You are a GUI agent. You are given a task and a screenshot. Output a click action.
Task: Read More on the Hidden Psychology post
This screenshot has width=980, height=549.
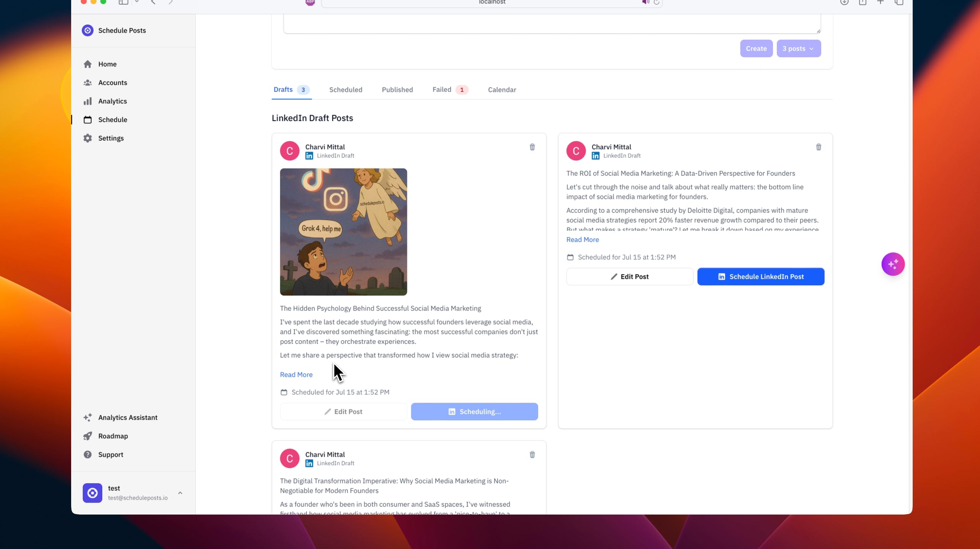click(296, 374)
